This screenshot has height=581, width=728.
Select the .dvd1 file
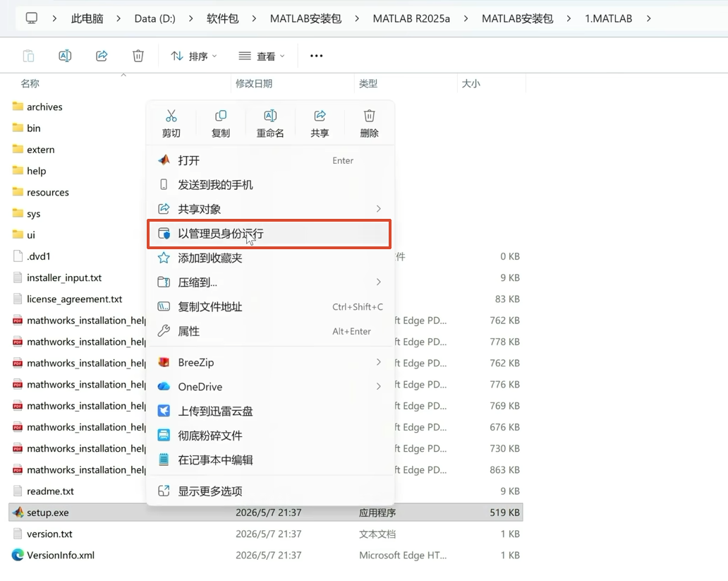[x=39, y=256]
